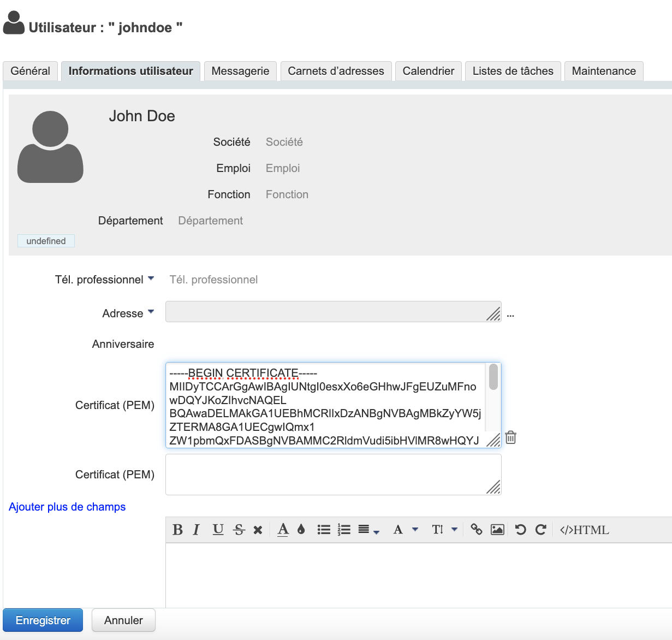Apply italic formatting in the editor toolbar
This screenshot has width=672, height=640.
(197, 530)
